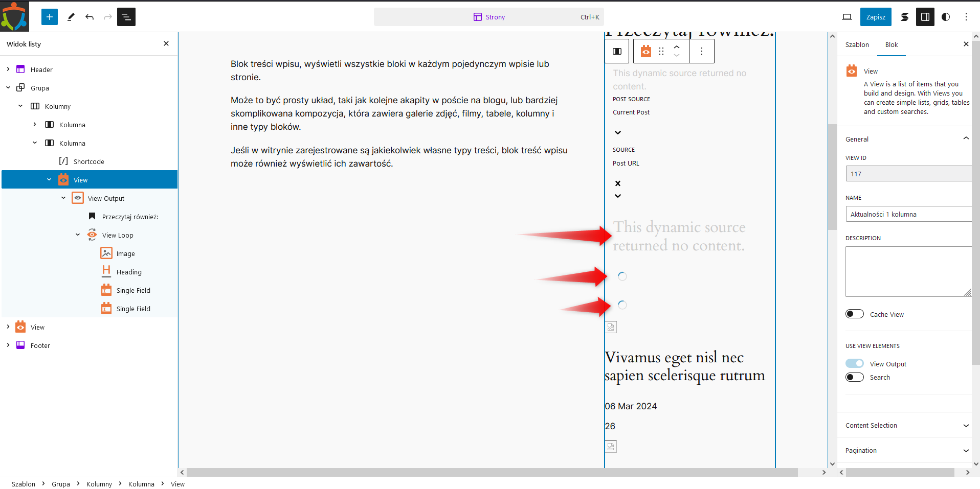Image resolution: width=980 pixels, height=489 pixels.
Task: Toggle the settings sidebar panel icon
Action: click(x=925, y=17)
